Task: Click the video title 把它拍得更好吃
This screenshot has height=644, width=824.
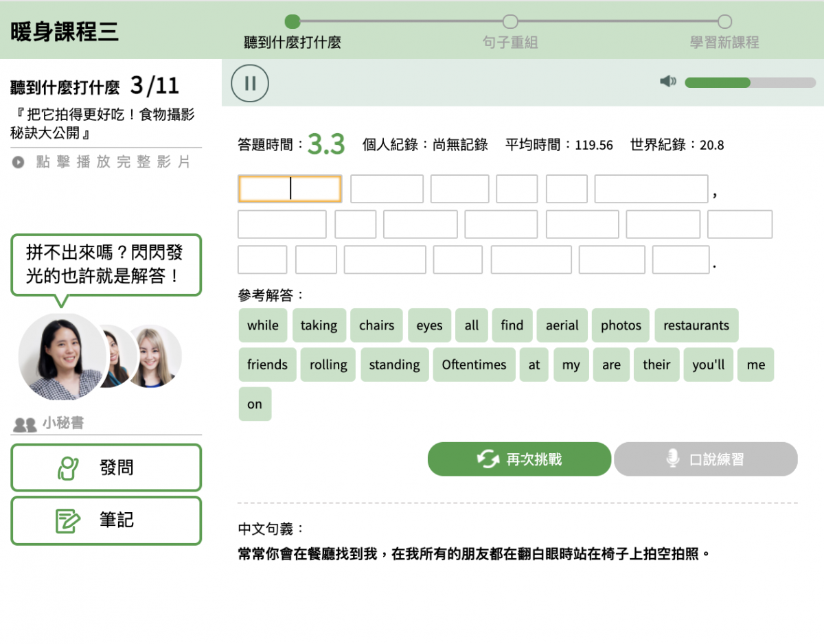Action: (x=103, y=124)
